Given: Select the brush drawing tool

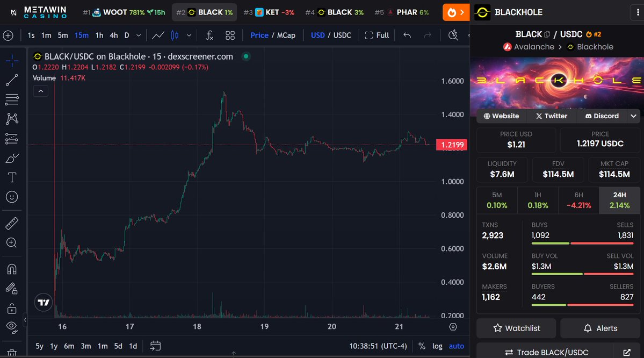Looking at the screenshot, I should (12, 158).
